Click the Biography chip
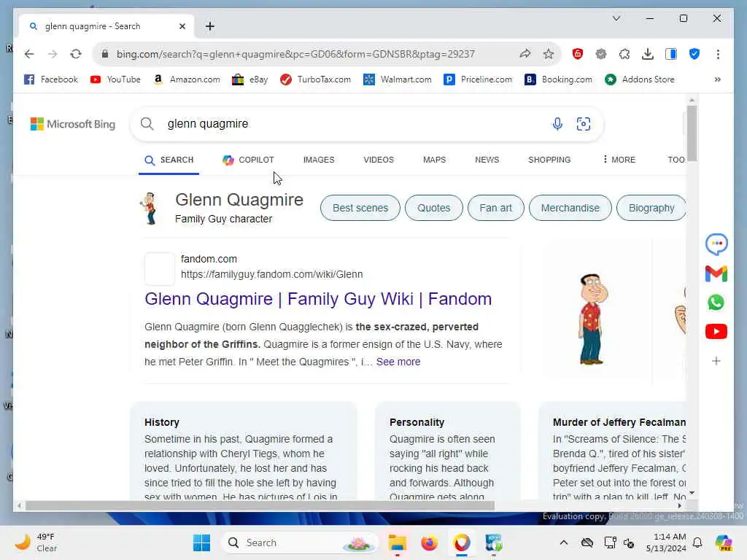 click(651, 208)
